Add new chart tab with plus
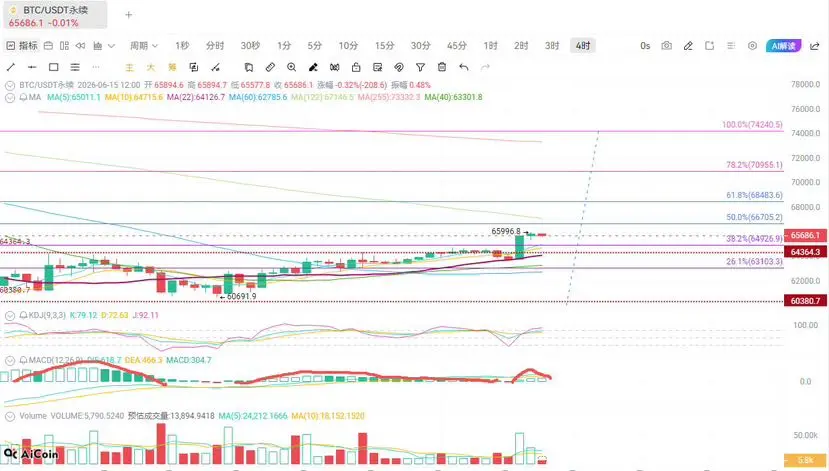829x471 pixels. tap(128, 15)
